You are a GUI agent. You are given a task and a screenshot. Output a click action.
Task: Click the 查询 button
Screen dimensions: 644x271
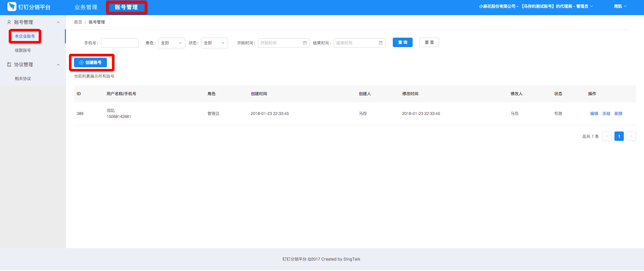(x=403, y=42)
